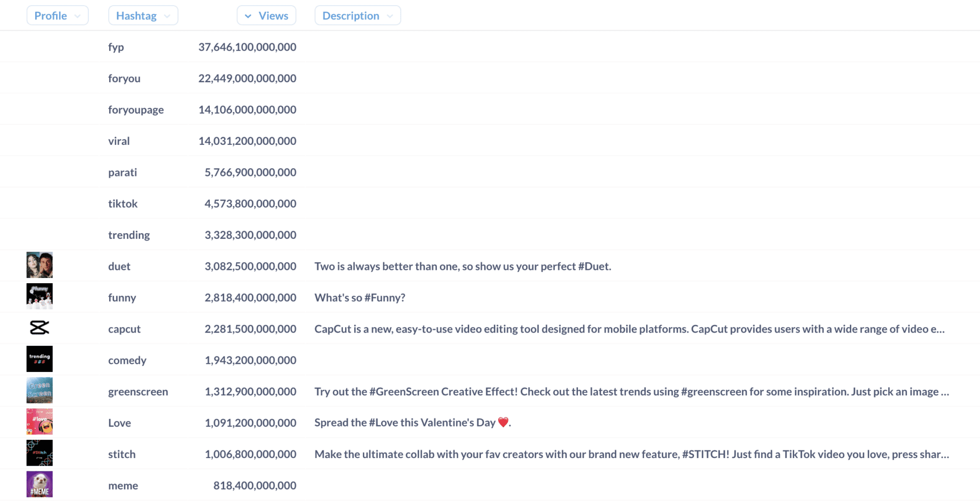
Task: Select the 'foryou' hashtag cell
Action: click(124, 79)
